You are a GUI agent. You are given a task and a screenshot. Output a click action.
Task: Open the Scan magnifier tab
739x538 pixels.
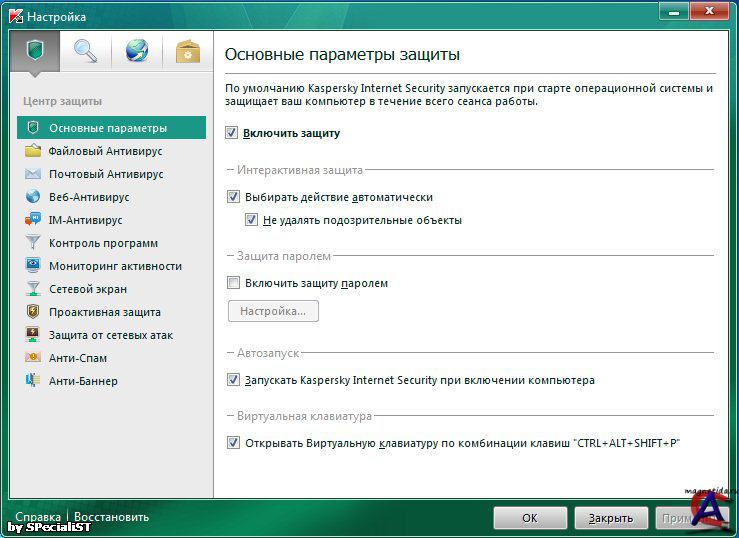click(86, 51)
